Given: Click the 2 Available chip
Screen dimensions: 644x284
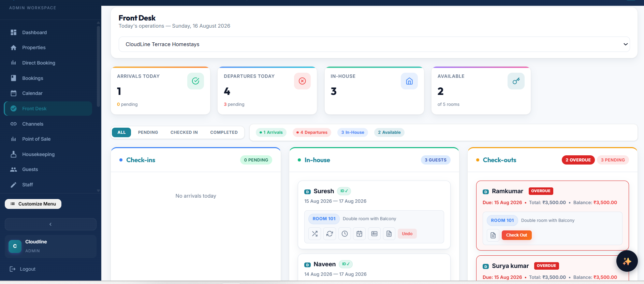Looking at the screenshot, I should tap(389, 132).
